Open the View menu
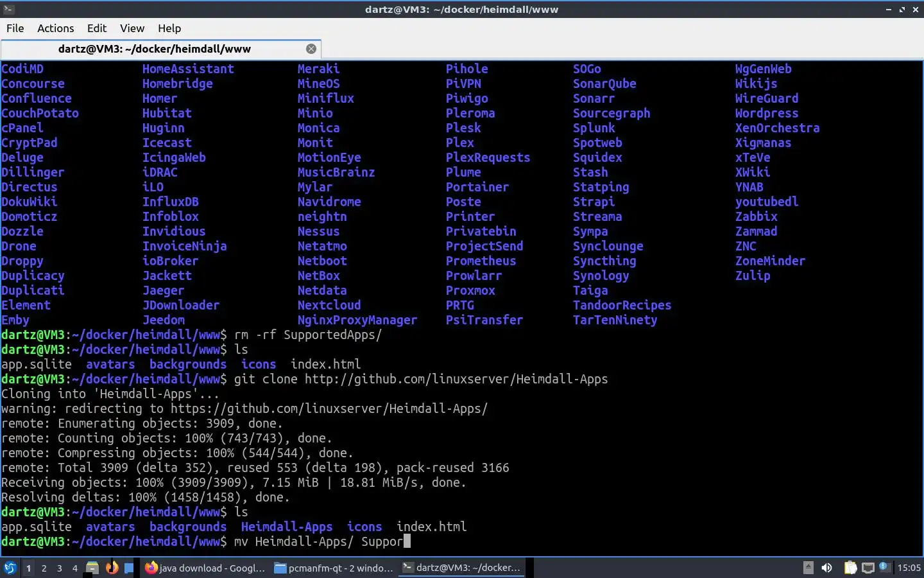 coord(132,28)
